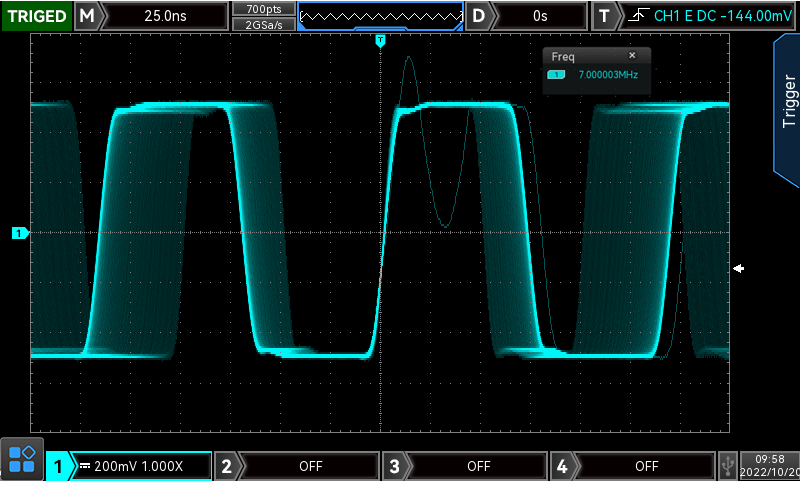Open the main menu grid icon
801x481 pixels.
coord(21,460)
